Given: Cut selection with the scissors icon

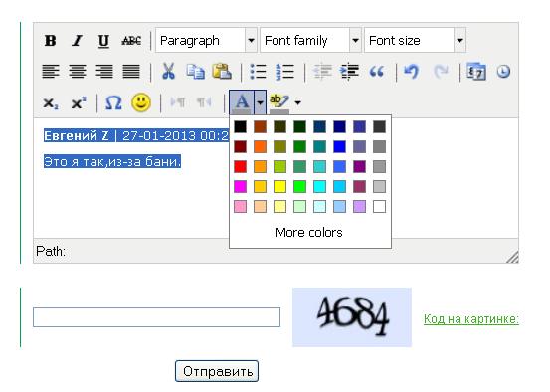Looking at the screenshot, I should pyautogui.click(x=168, y=72).
